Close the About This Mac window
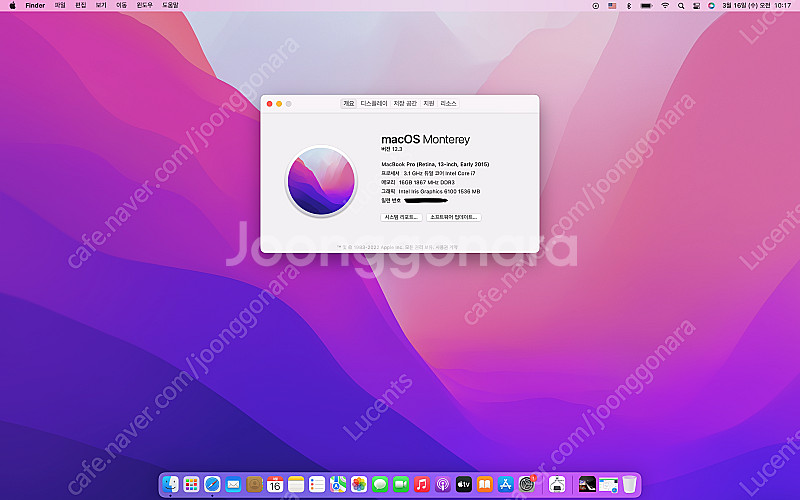800x500 pixels. 269,104
